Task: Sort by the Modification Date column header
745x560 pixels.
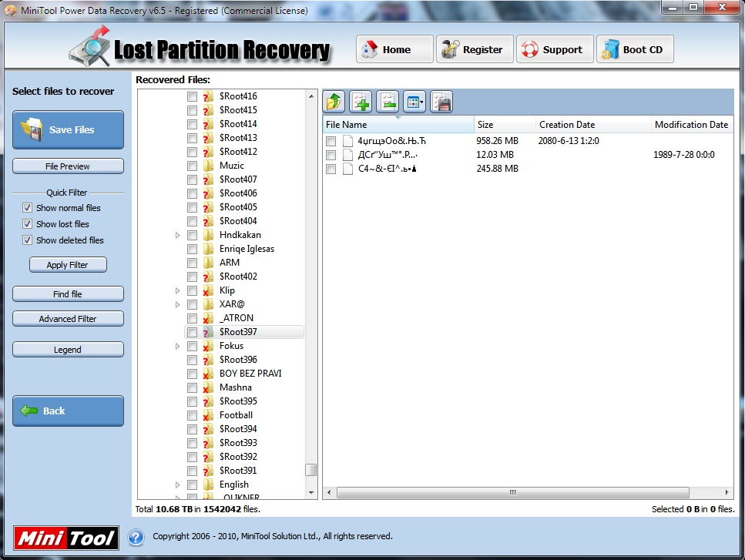Action: [692, 125]
